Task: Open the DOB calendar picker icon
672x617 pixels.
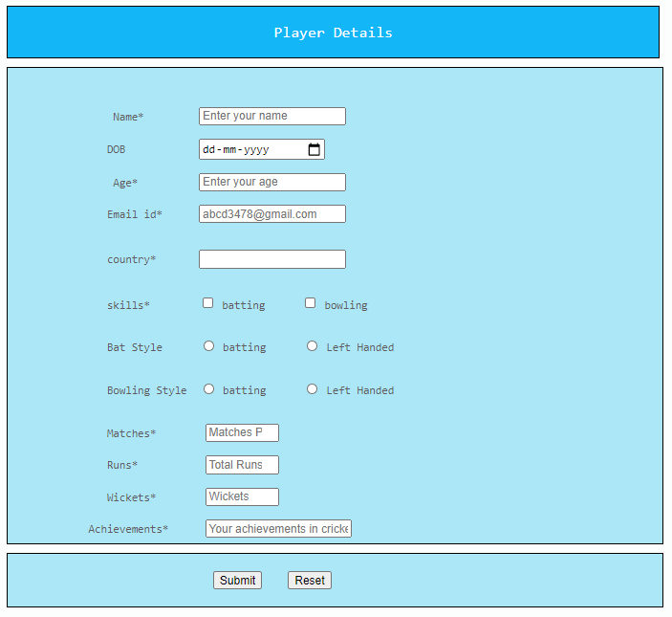Action: tap(314, 149)
